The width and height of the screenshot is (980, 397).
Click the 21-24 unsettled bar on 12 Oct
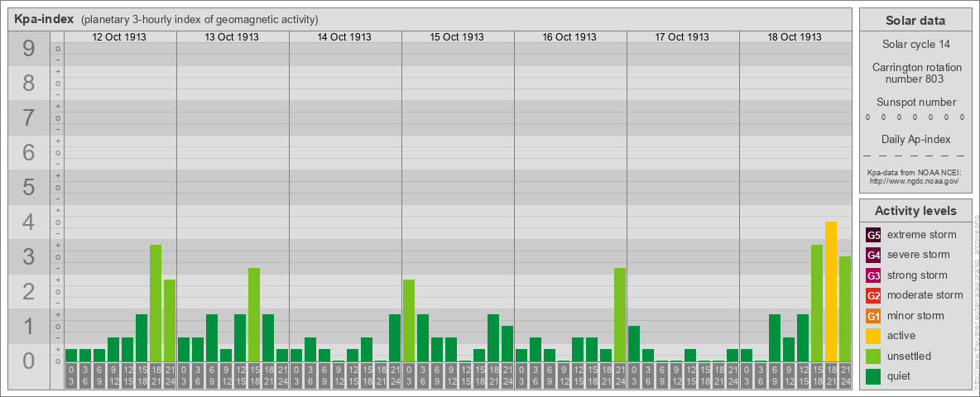(170, 320)
